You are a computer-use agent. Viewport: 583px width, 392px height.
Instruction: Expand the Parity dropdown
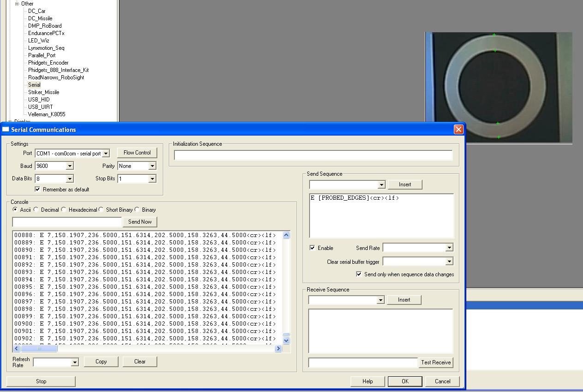point(152,166)
